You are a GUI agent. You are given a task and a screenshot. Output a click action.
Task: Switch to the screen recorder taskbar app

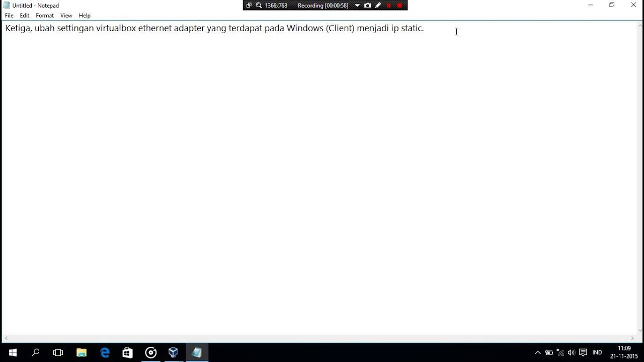pos(151,352)
